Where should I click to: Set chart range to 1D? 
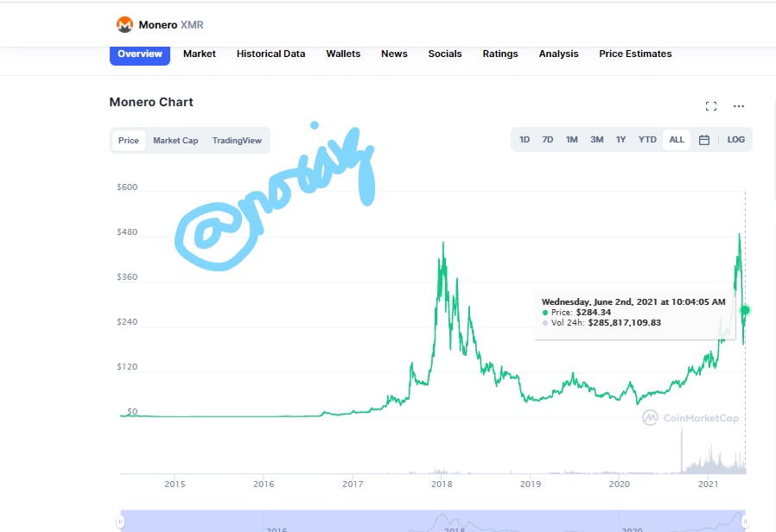524,139
